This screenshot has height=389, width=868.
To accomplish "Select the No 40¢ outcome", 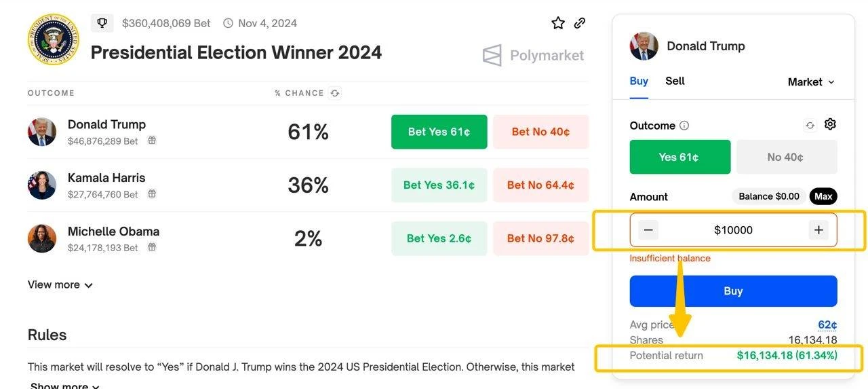I will 786,157.
